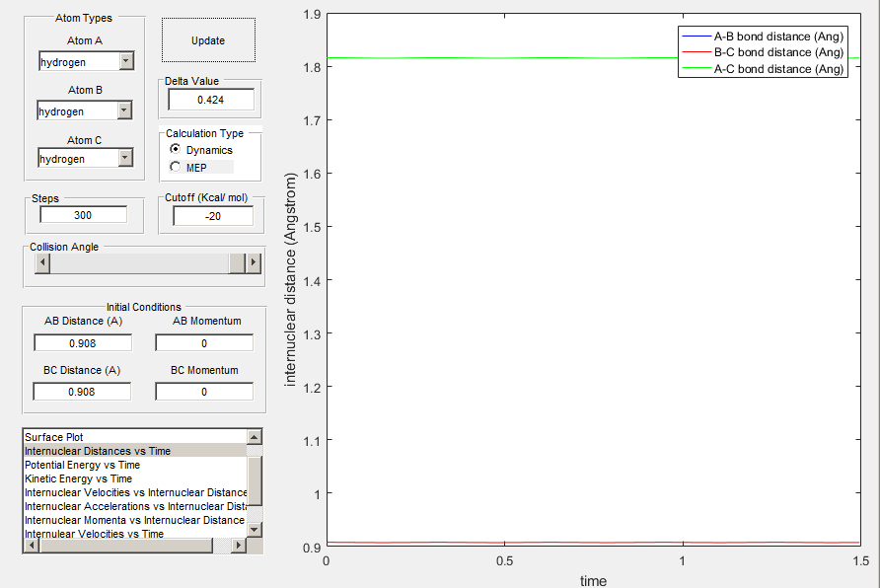Click the BC Momentum input field
This screenshot has width=880, height=588.
click(204, 392)
